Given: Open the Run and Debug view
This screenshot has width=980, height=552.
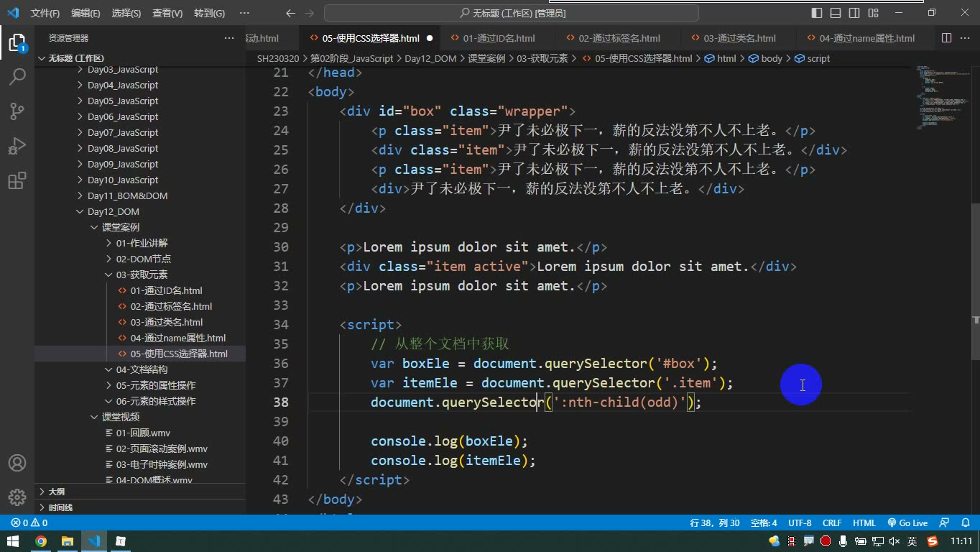Looking at the screenshot, I should [x=17, y=146].
